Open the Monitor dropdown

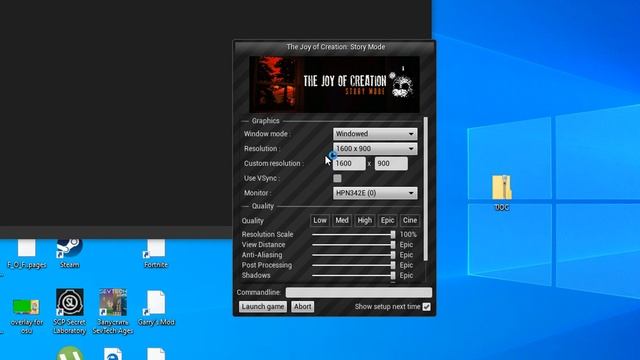coord(375,193)
